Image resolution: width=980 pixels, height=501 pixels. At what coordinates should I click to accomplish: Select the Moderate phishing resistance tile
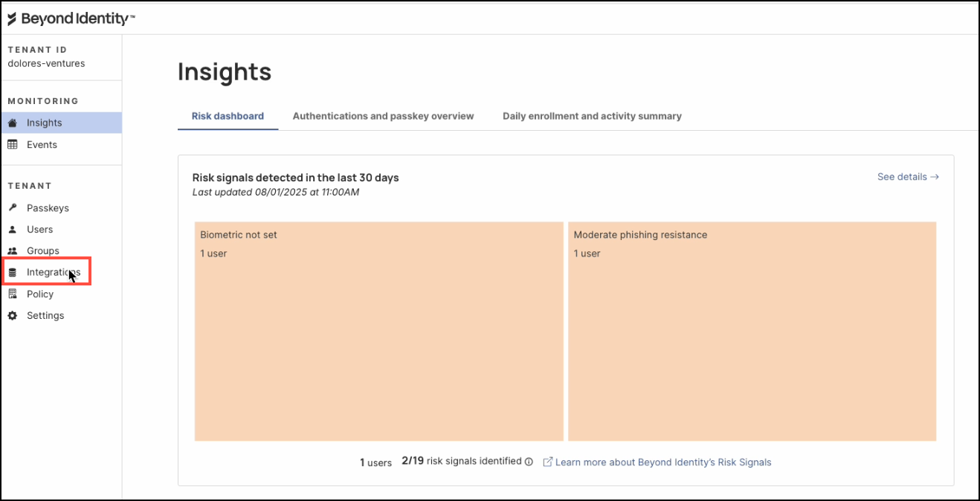(x=752, y=331)
